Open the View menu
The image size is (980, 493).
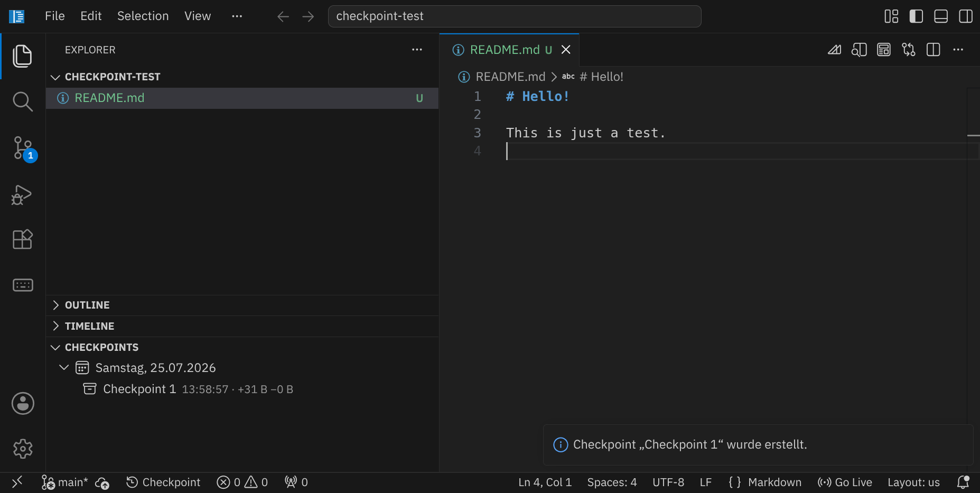(x=198, y=16)
